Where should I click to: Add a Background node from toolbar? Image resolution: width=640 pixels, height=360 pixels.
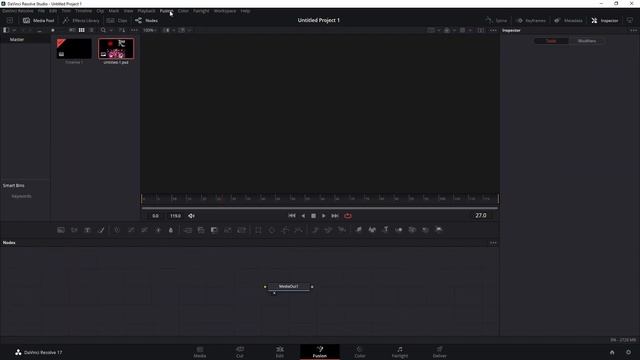(x=61, y=230)
